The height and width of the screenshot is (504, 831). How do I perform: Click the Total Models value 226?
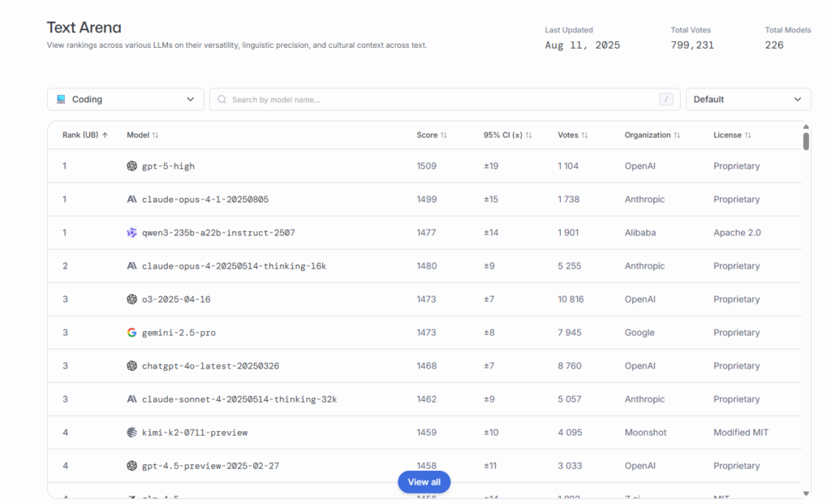pyautogui.click(x=774, y=45)
